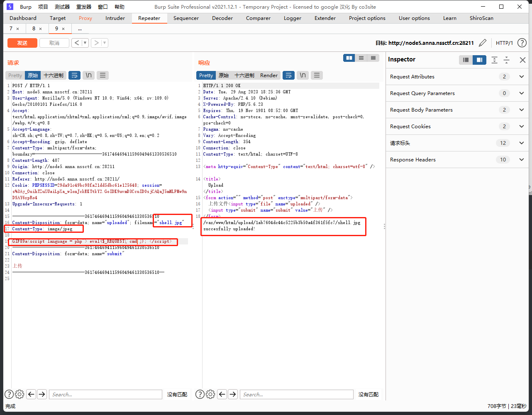Open the ... new Repeater tab
Screen dimensions: 532x415
click(80, 29)
